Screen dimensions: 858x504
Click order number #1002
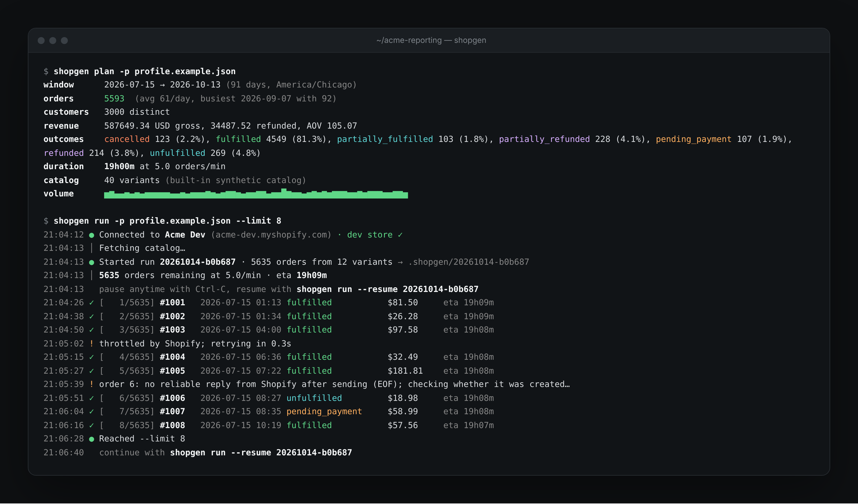(172, 316)
